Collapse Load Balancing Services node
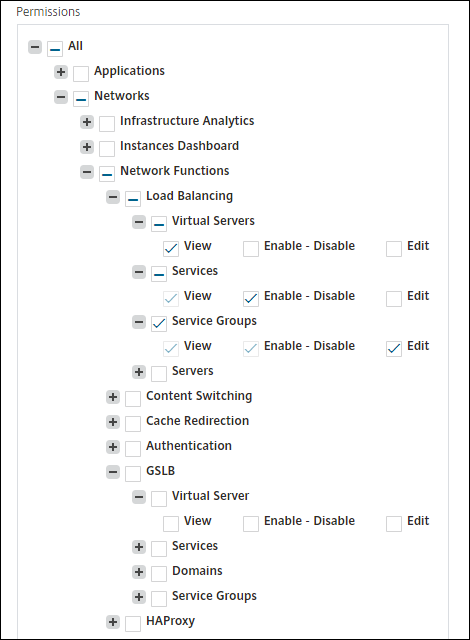Image resolution: width=470 pixels, height=640 pixels. pyautogui.click(x=139, y=271)
